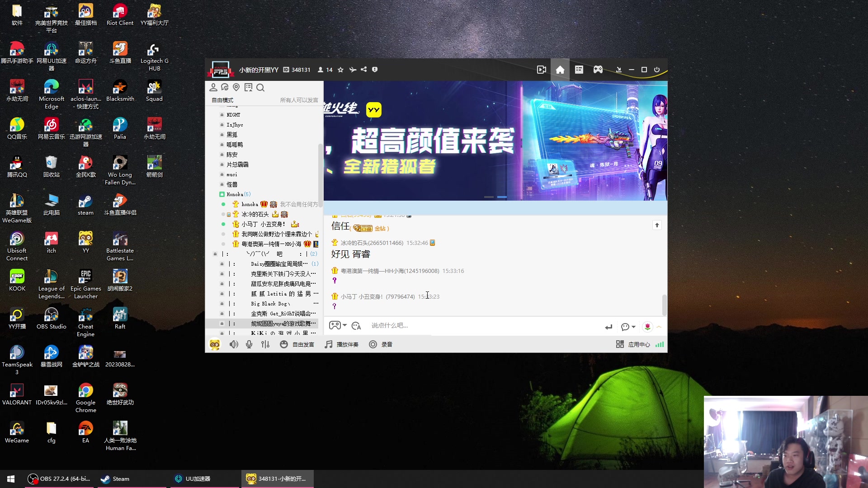Send a rose with the flower gift icon
868x488 pixels.
click(648, 326)
